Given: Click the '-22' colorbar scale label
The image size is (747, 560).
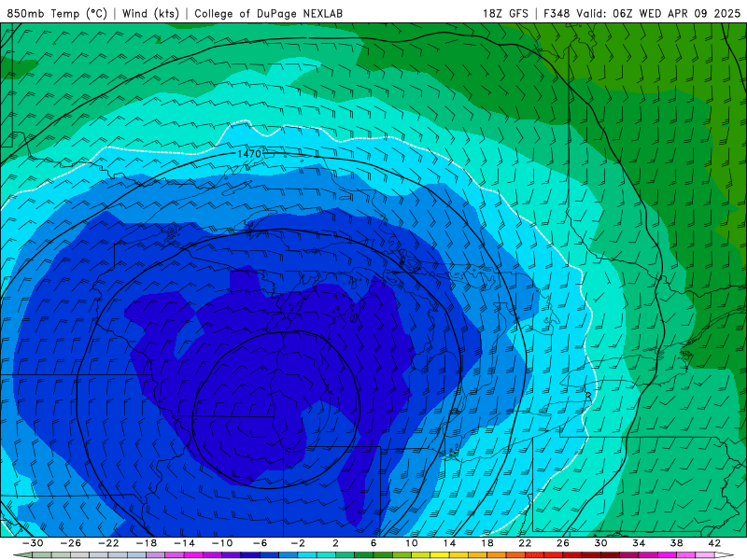Looking at the screenshot, I should (108, 543).
